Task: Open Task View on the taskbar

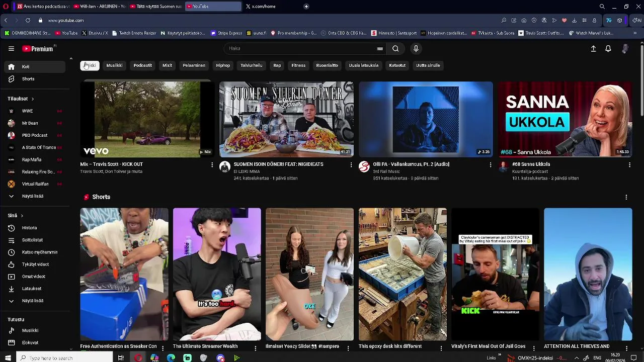Action: click(x=121, y=358)
